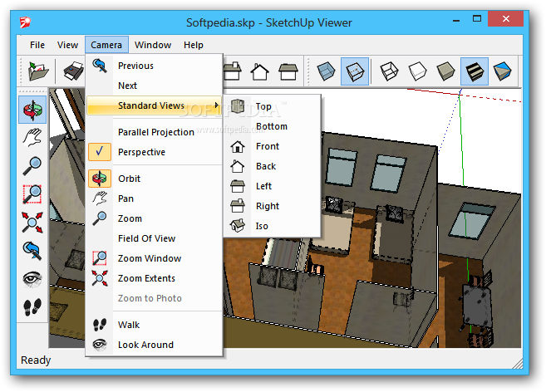Select Hidden Line face style icon

pyautogui.click(x=417, y=71)
